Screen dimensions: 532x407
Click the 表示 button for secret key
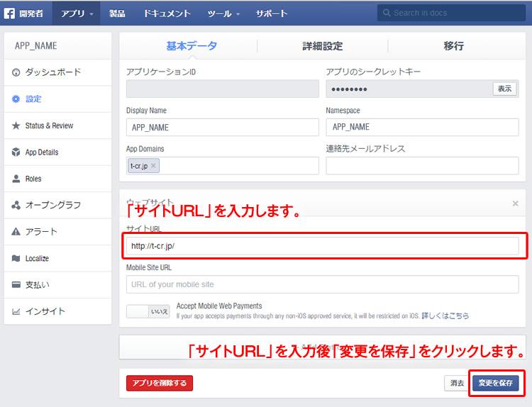[x=504, y=89]
